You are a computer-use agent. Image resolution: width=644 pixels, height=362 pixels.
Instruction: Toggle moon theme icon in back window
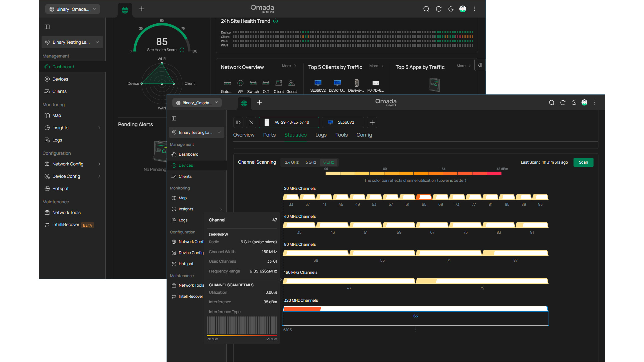point(451,9)
